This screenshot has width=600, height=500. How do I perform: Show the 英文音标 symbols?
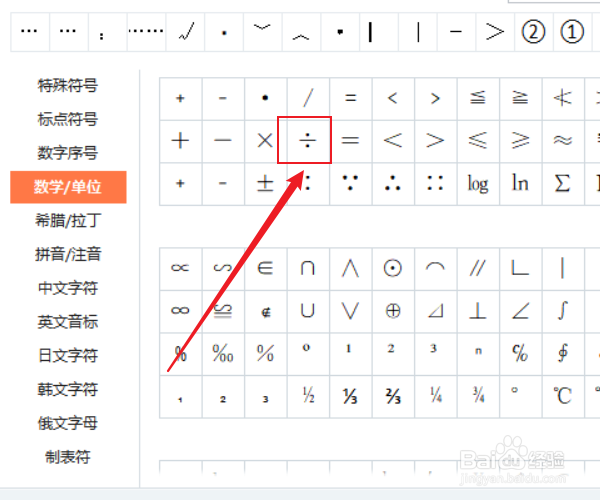pyautogui.click(x=68, y=322)
